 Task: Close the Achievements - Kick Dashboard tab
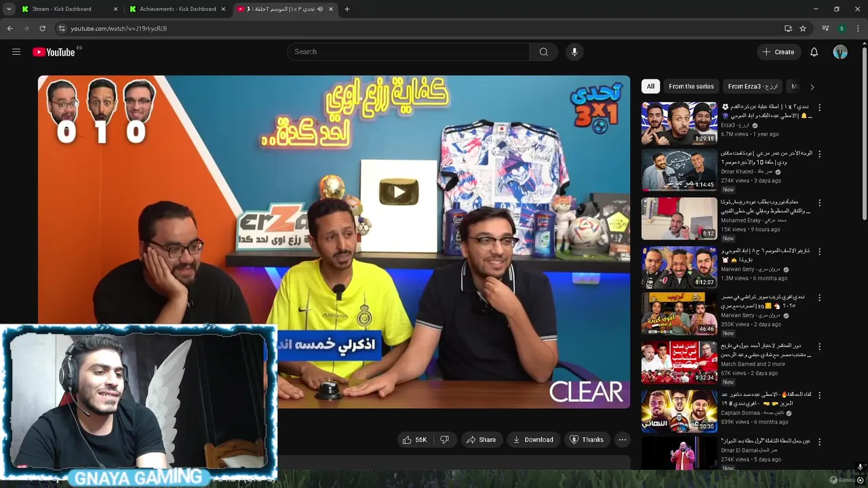click(223, 9)
